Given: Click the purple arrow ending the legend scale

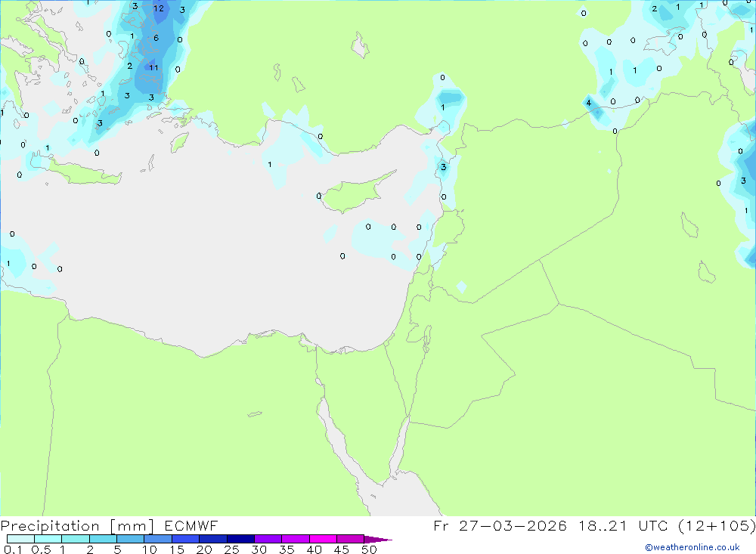Looking at the screenshot, I should (x=378, y=540).
